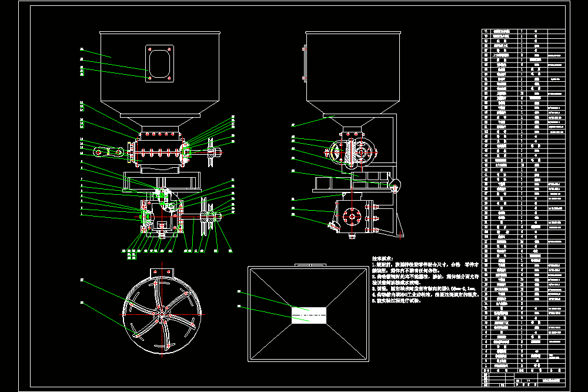The height and width of the screenshot is (392, 588).
Task: Click the round bolted flange on the side-view gearbox
Action: (x=352, y=217)
